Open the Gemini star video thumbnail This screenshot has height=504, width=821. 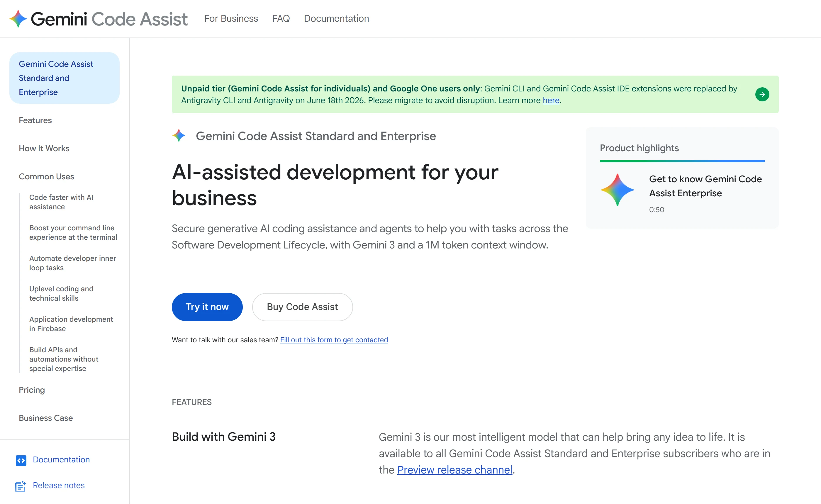click(x=617, y=190)
